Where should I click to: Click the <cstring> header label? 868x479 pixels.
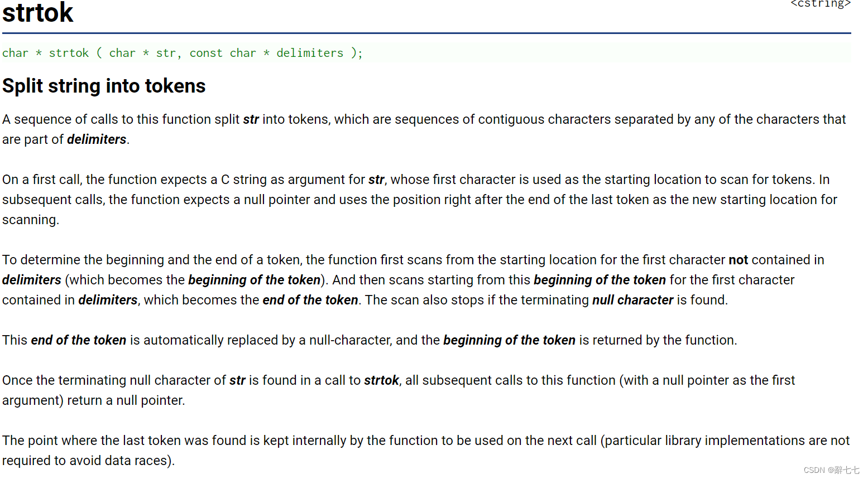[x=821, y=4]
